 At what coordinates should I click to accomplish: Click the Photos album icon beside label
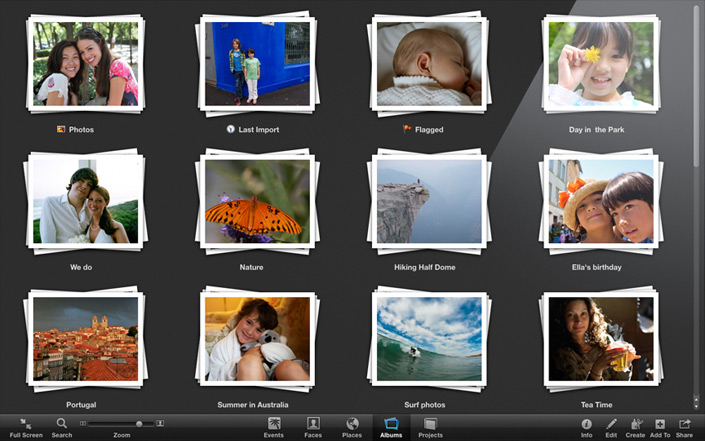[x=61, y=129]
